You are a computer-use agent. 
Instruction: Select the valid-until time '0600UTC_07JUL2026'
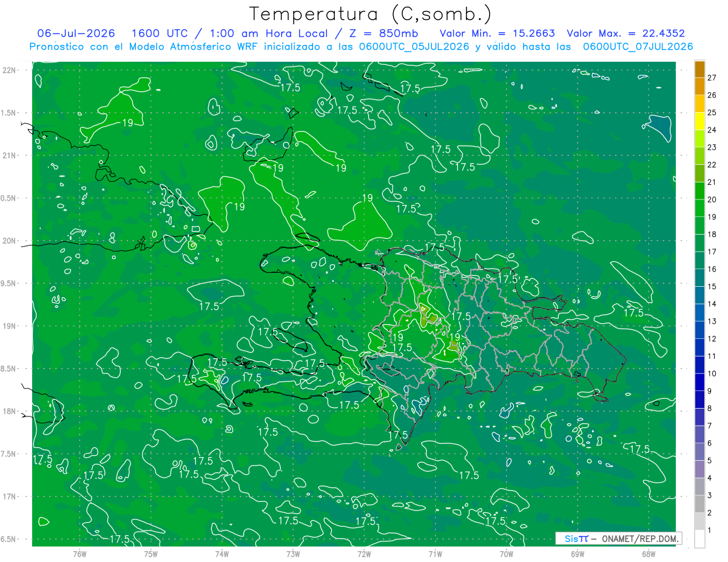[x=638, y=47]
